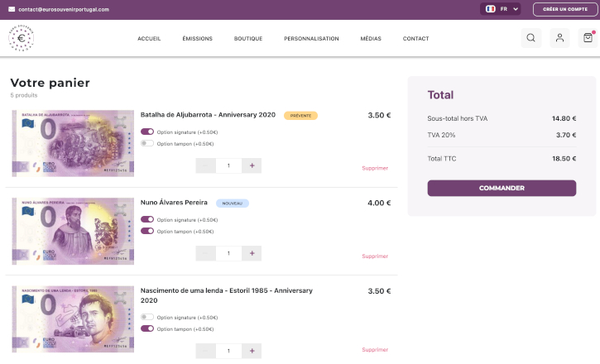Viewport: 600px width, 364px height.
Task: Remove Batalha de Aljubarrota with Supprimer
Action: tap(375, 168)
